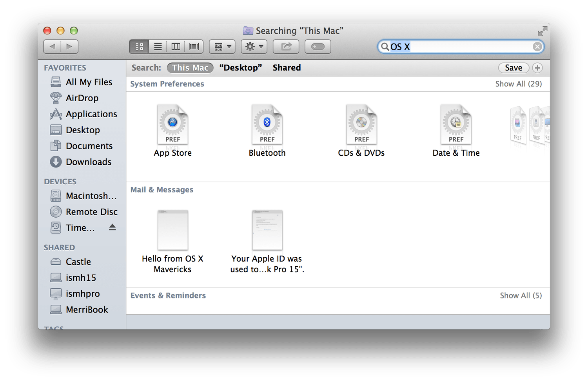Open Downloads folder in sidebar
The height and width of the screenshot is (382, 588).
click(x=82, y=162)
